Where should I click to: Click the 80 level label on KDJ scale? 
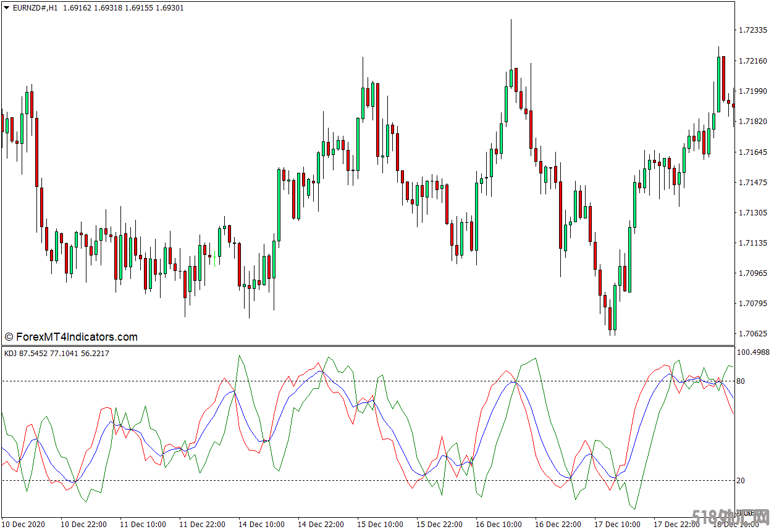[x=740, y=381]
